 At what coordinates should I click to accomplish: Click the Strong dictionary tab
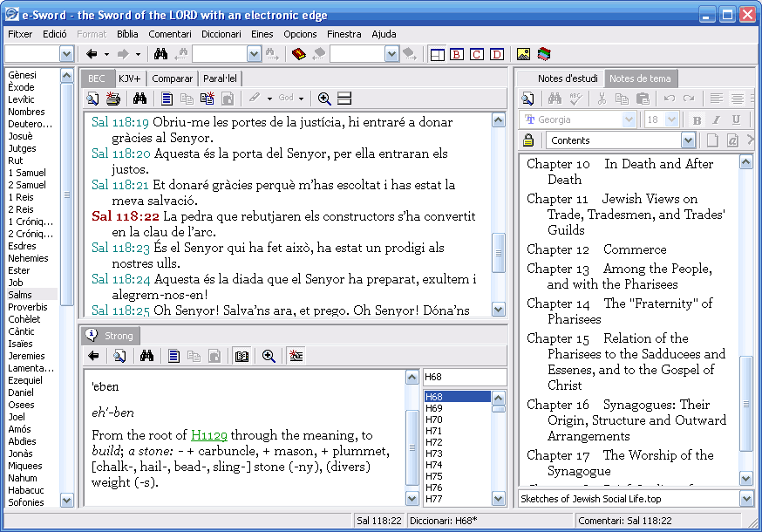[112, 336]
